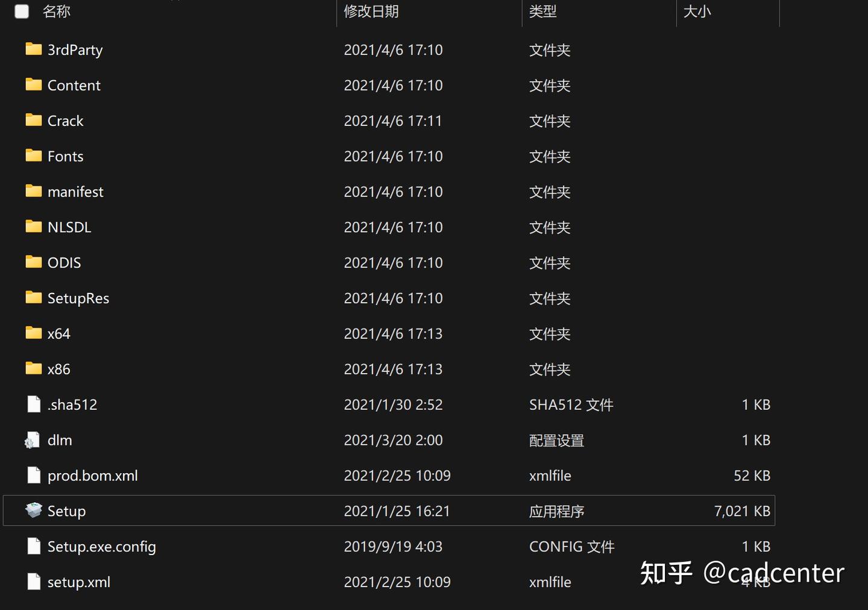This screenshot has width=868, height=610.
Task: Select the Setup application name
Action: (x=67, y=512)
